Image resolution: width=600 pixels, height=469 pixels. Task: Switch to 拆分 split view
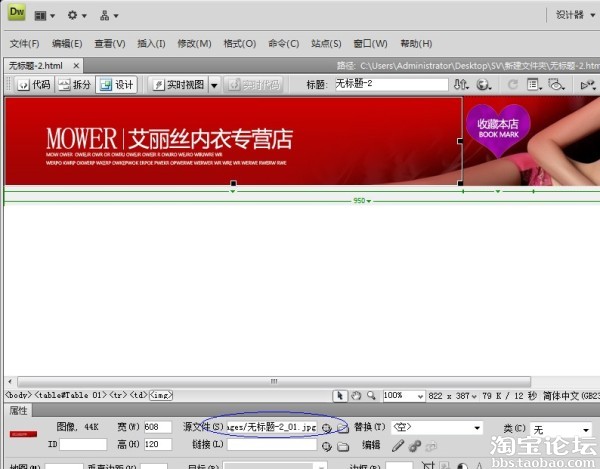[75, 85]
